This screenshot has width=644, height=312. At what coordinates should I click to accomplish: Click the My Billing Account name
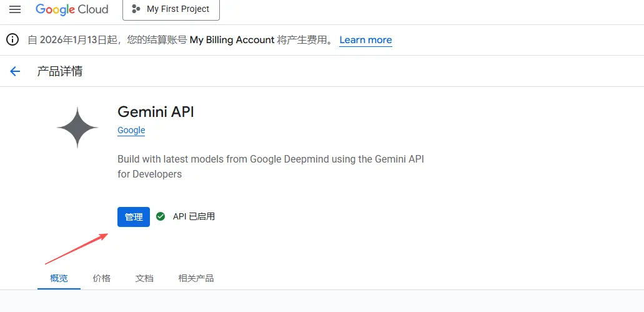tap(232, 40)
